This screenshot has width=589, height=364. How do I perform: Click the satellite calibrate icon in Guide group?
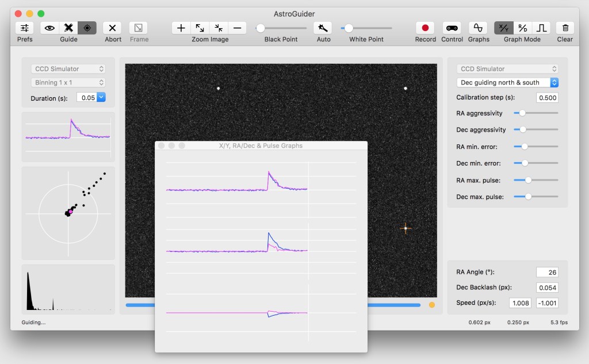coord(68,28)
